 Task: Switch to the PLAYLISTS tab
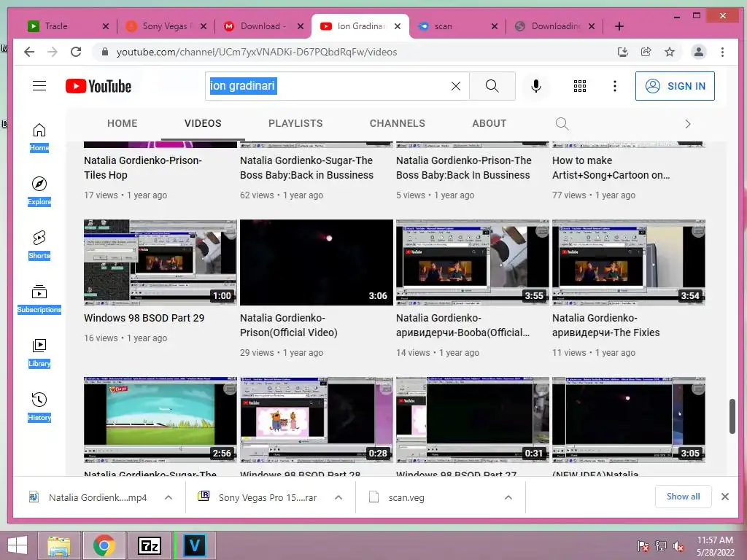pos(295,123)
